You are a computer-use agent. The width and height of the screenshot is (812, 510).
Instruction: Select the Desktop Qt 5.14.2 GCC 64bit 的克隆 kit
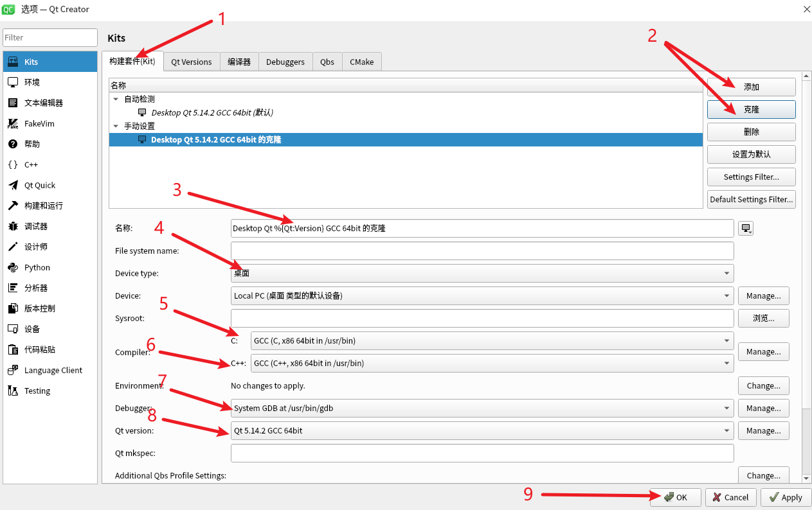click(x=406, y=139)
